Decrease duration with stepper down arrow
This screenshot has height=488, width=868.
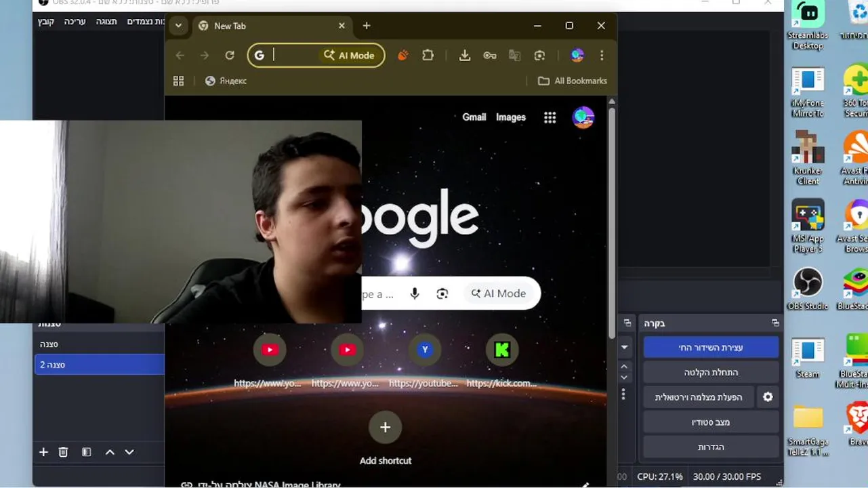tap(624, 377)
